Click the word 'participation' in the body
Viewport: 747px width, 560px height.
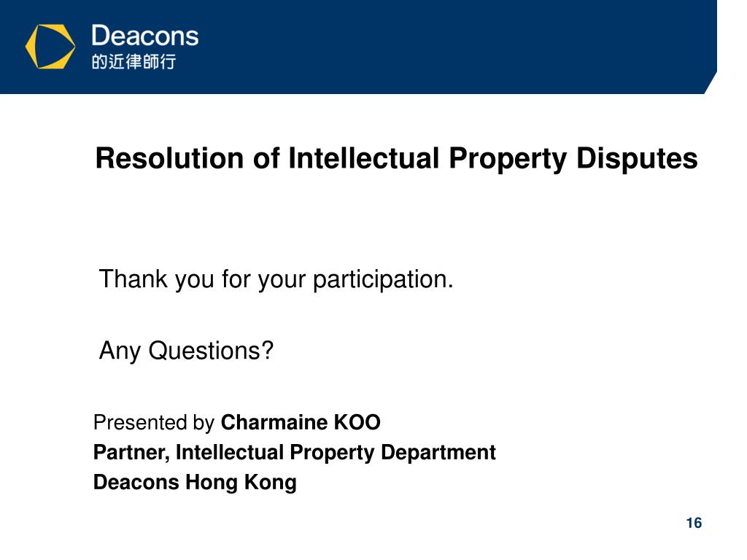(x=383, y=279)
